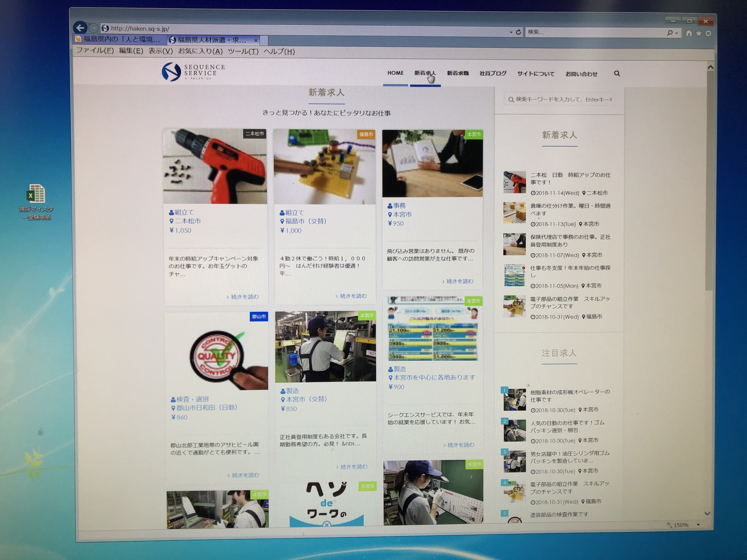Open the 150% zoom level dropdown
Image resolution: width=747 pixels, height=560 pixels.
click(x=698, y=525)
